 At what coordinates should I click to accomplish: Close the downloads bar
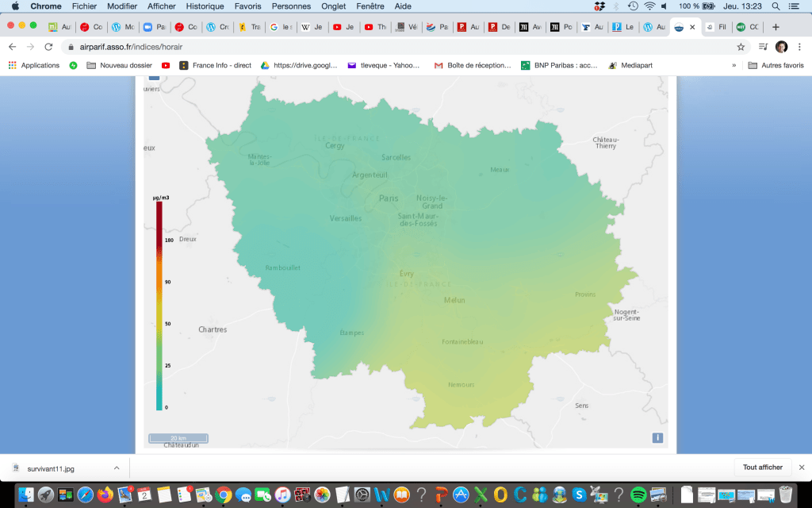[801, 468]
